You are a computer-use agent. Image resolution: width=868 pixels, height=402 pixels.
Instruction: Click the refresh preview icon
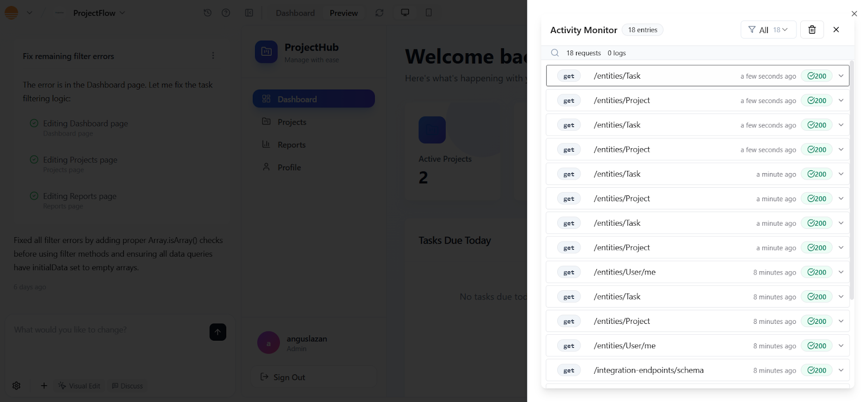(x=379, y=12)
